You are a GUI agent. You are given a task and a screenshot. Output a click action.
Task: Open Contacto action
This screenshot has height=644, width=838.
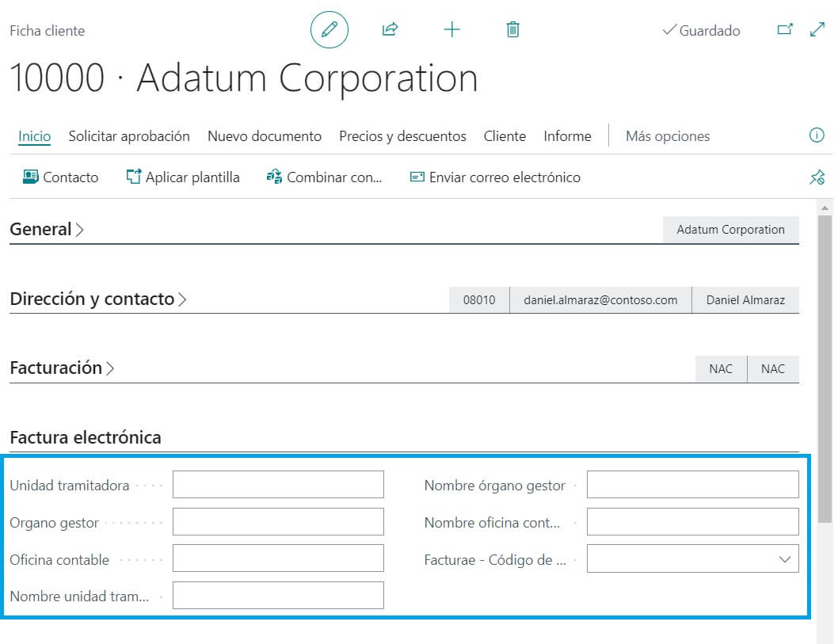[60, 177]
